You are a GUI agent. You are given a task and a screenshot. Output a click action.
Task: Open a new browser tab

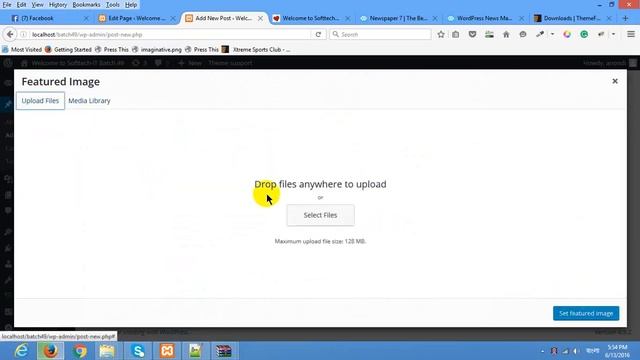pyautogui.click(x=625, y=18)
